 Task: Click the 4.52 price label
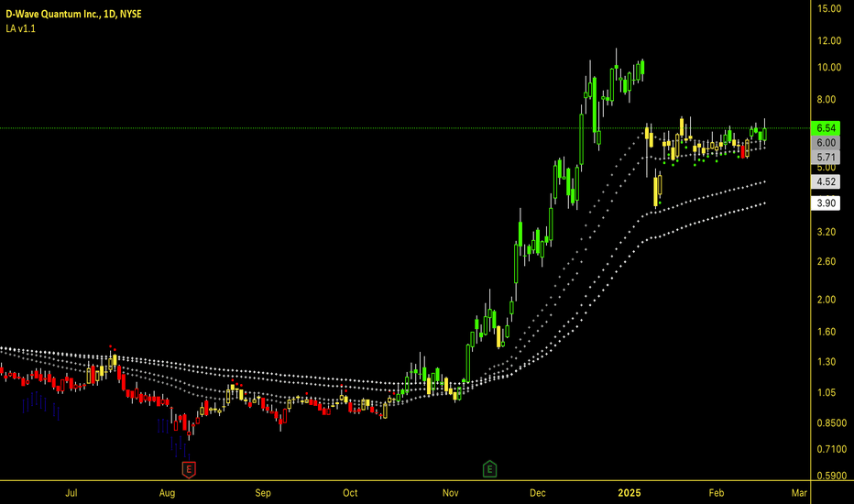826,182
